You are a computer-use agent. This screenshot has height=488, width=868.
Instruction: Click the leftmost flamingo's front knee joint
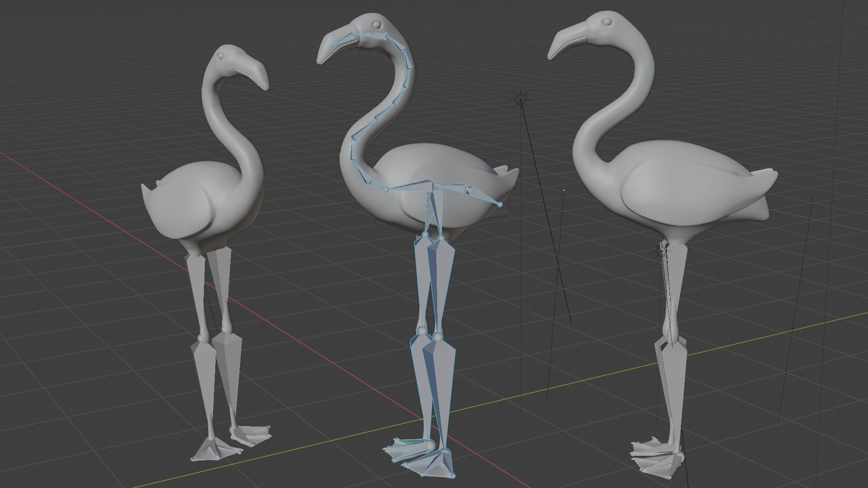pos(203,337)
